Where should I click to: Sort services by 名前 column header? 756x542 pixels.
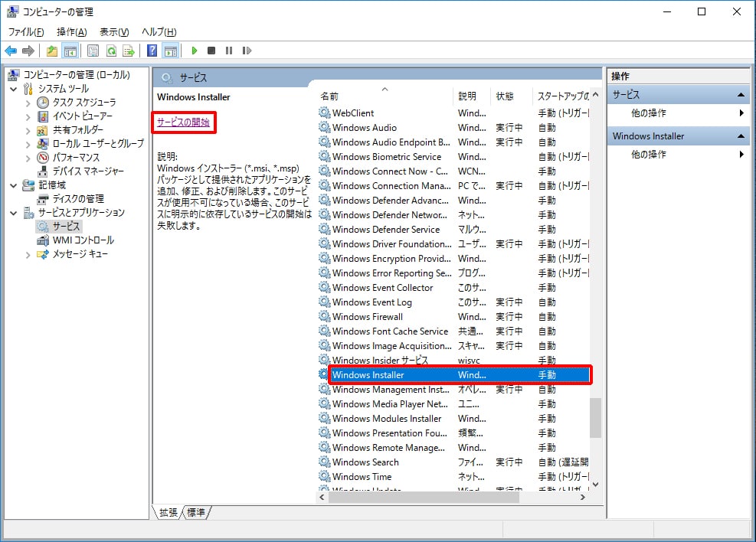(x=385, y=96)
